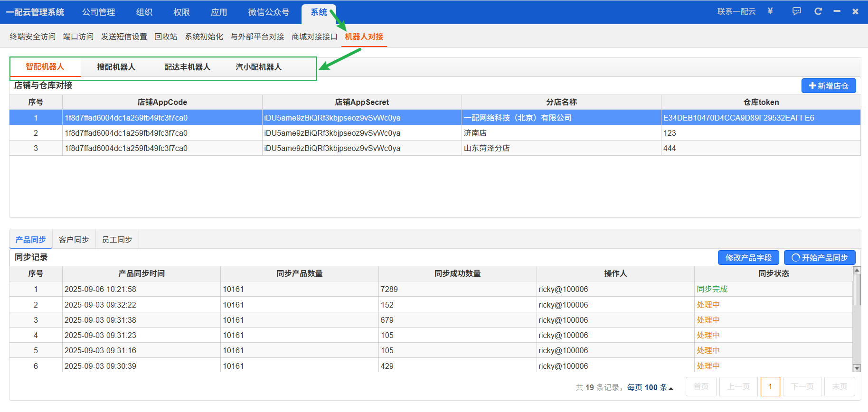Click scrollbar down arrow in sync records
Screen dimensions: 868x412
click(x=857, y=368)
